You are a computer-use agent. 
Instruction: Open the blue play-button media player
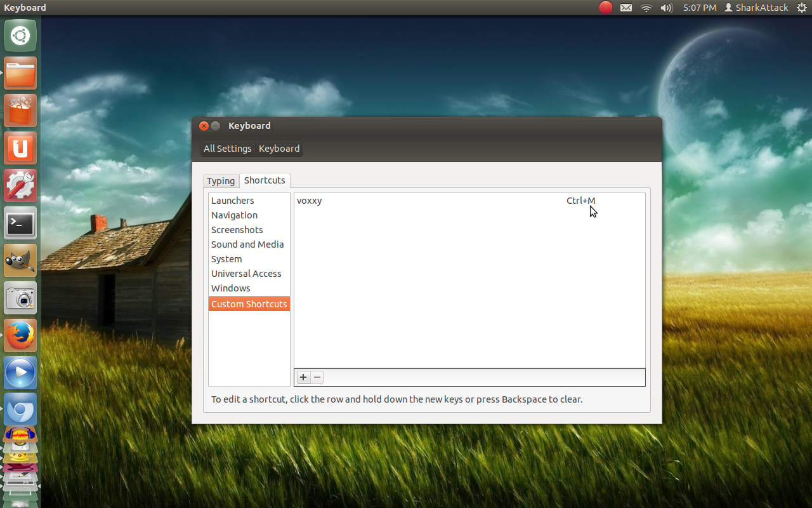point(20,373)
